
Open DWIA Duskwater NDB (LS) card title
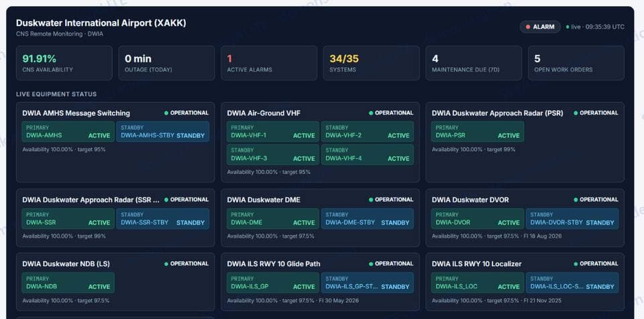point(66,265)
